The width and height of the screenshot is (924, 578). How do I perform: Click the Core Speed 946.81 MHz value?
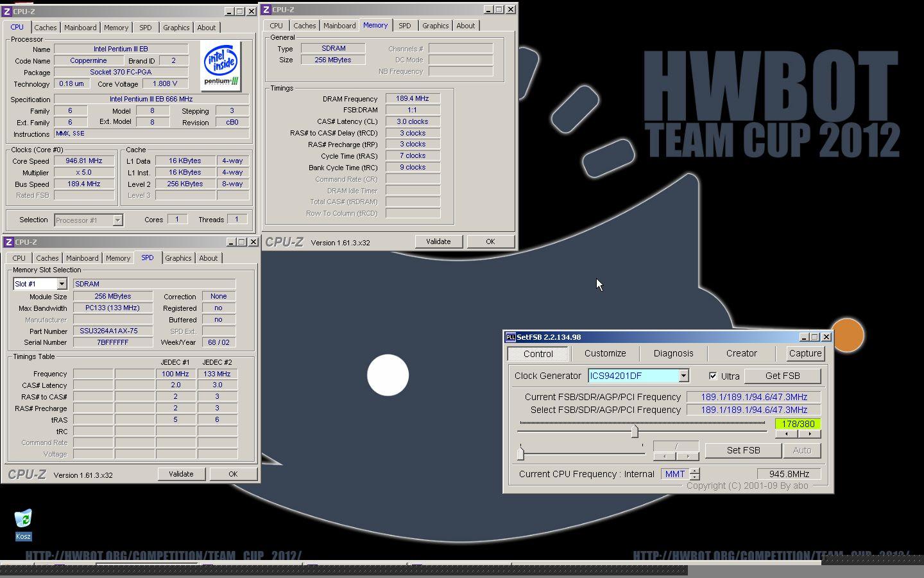tap(84, 161)
